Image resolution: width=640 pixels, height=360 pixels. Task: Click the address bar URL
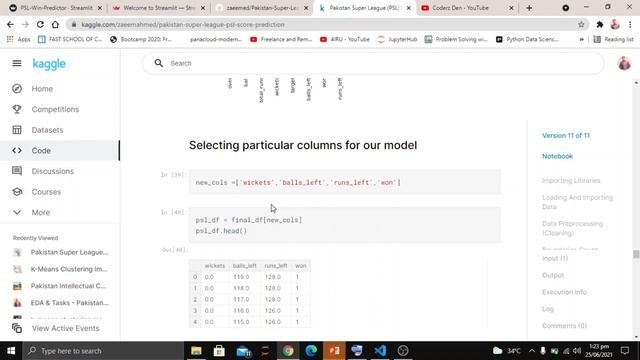click(x=182, y=24)
